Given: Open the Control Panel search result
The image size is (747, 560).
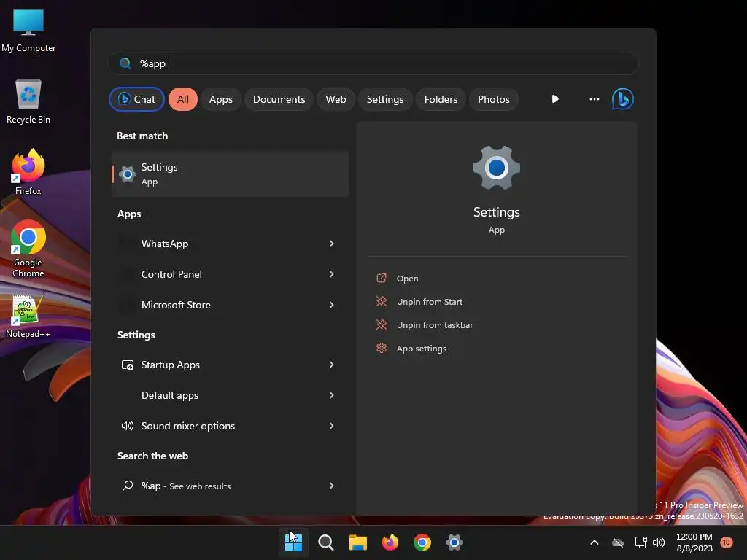Looking at the screenshot, I should coord(230,274).
